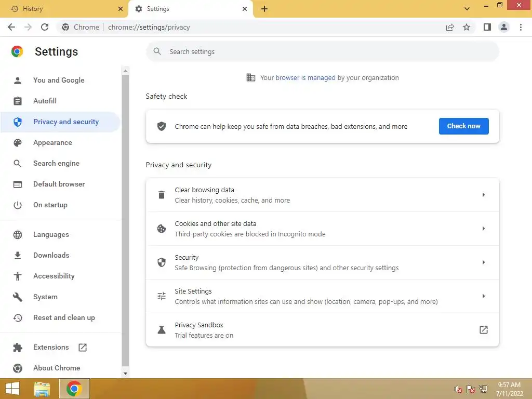Click the taskbar clock showing 9:57 AM
The height and width of the screenshot is (399, 532).
pos(509,389)
